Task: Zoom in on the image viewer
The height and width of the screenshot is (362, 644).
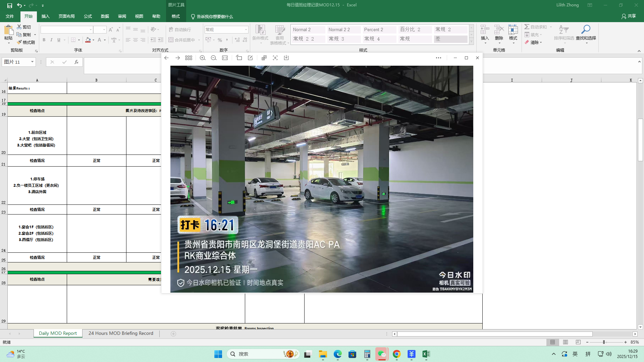Action: (x=203, y=58)
